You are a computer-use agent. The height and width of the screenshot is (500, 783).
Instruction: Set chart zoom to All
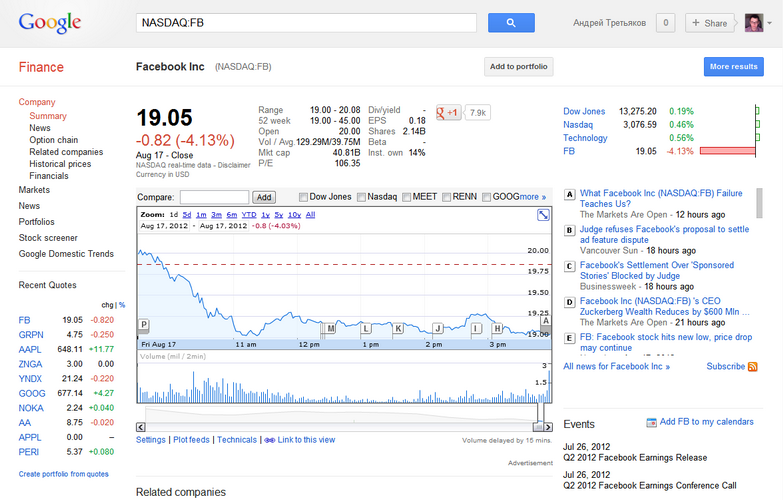tap(310, 215)
